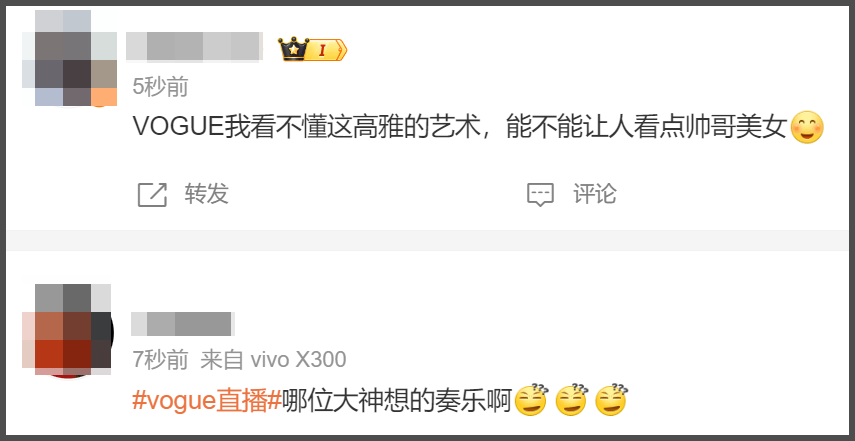855x441 pixels.
Task: Click the 来自 vivo X300 source label
Action: click(x=273, y=360)
